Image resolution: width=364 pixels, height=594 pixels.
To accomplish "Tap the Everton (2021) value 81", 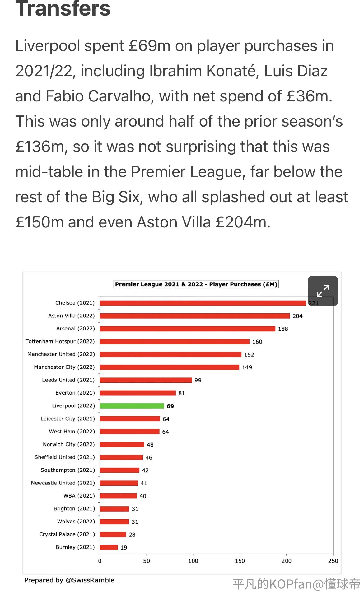I will pos(182,393).
